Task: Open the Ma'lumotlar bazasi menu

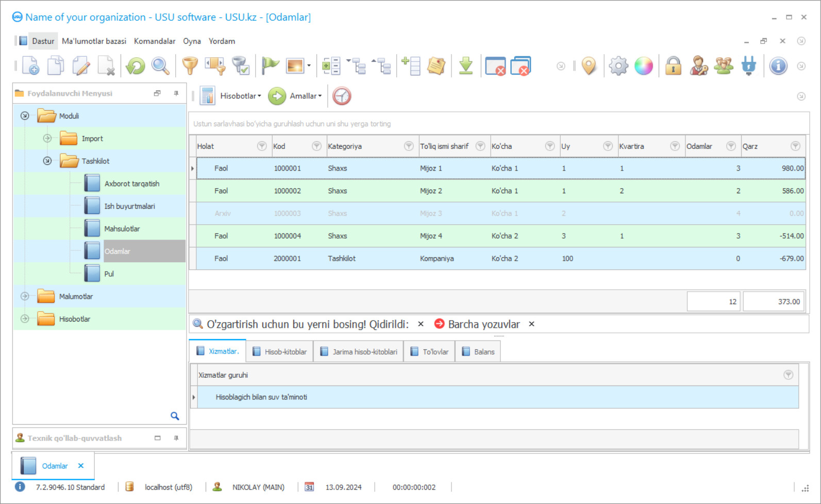Action: click(x=94, y=41)
